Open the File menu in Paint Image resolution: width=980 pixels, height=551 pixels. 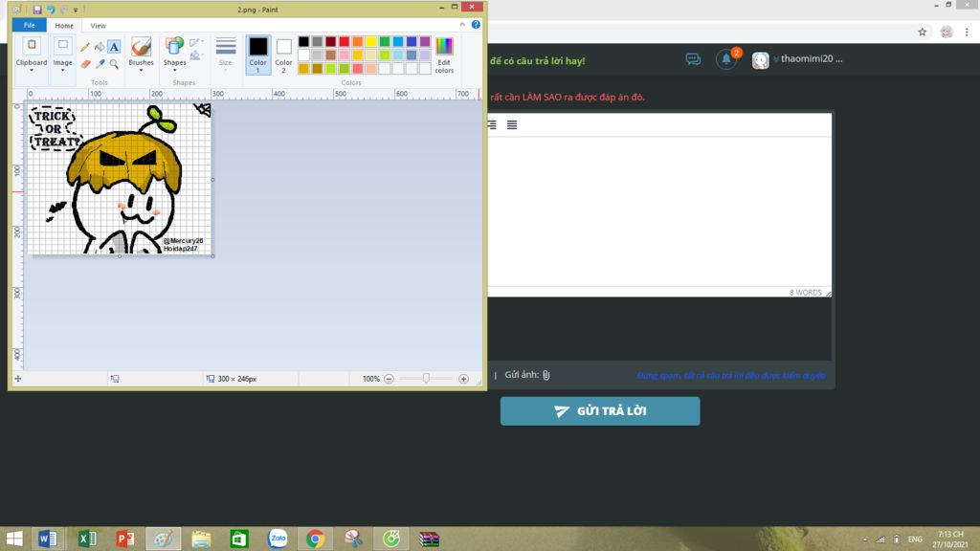(x=30, y=26)
